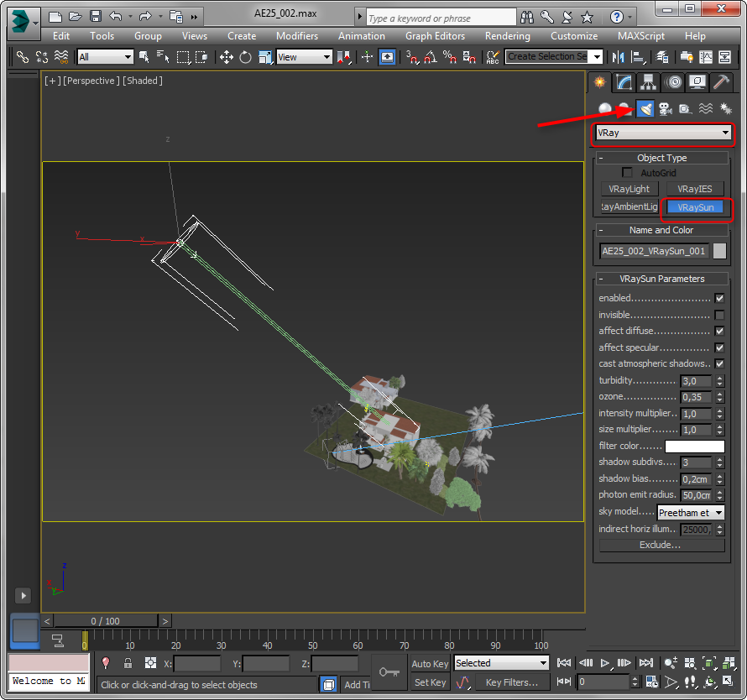Select the Move tool in main toolbar

(227, 57)
